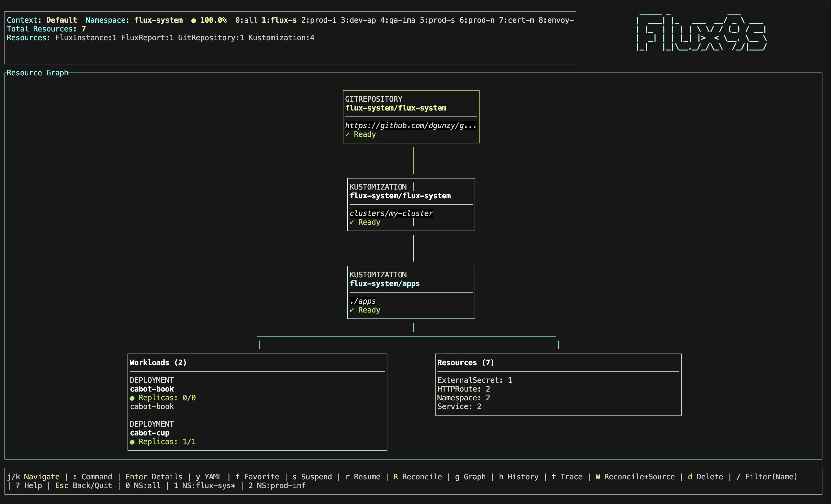The width and height of the screenshot is (831, 504).
Task: Click the HTTPRoute: 2 resource line
Action: click(463, 389)
